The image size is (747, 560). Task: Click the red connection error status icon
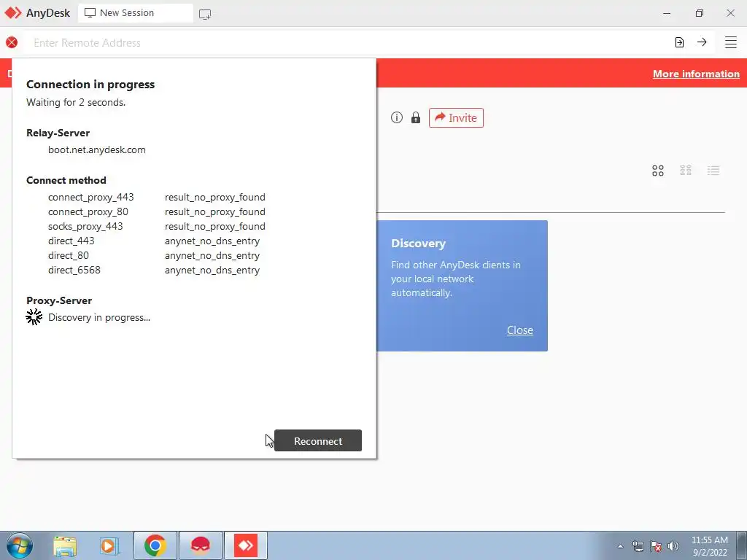coord(12,42)
